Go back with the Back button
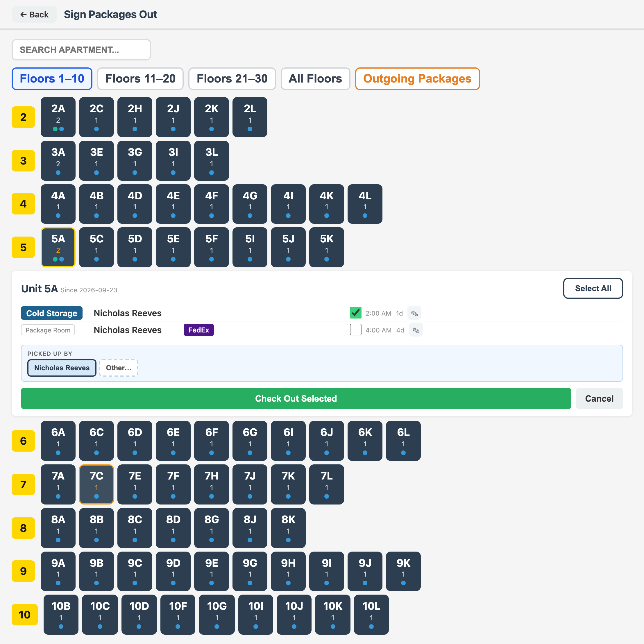The image size is (644, 644). [x=34, y=15]
